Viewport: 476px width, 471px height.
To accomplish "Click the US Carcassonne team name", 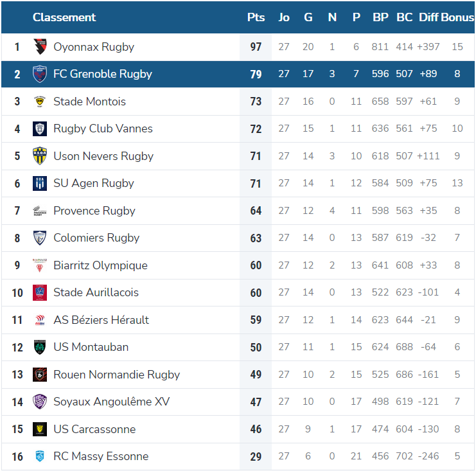I will (x=94, y=429).
